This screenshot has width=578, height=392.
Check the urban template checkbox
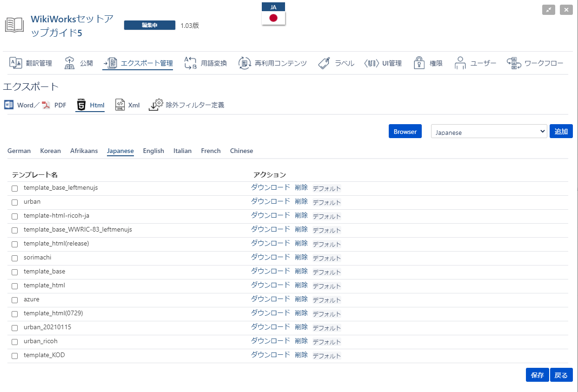pyautogui.click(x=15, y=202)
